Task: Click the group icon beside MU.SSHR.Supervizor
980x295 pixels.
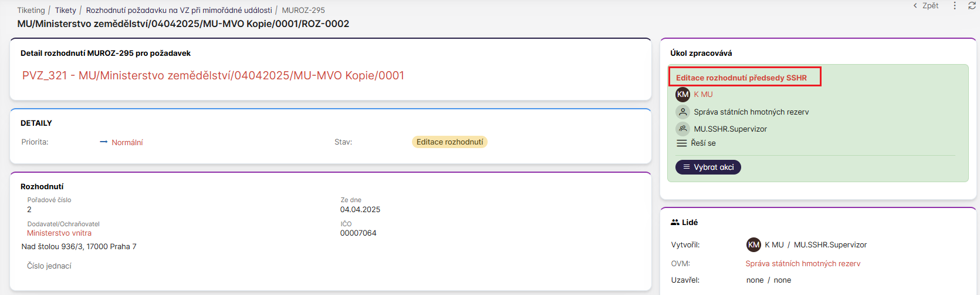Action: coord(682,129)
